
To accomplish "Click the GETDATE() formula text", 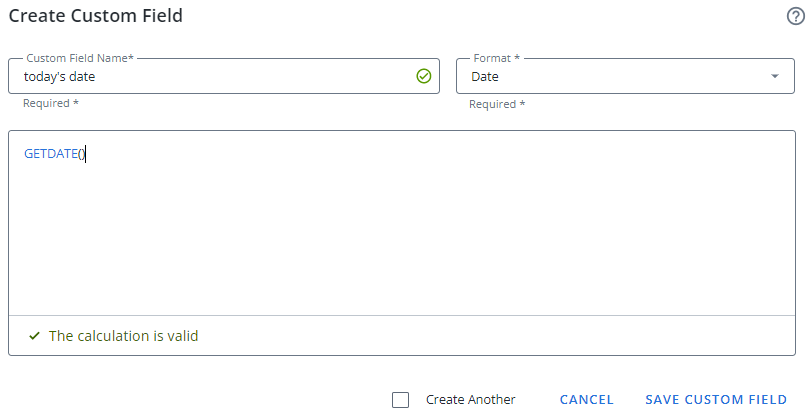I will point(54,154).
